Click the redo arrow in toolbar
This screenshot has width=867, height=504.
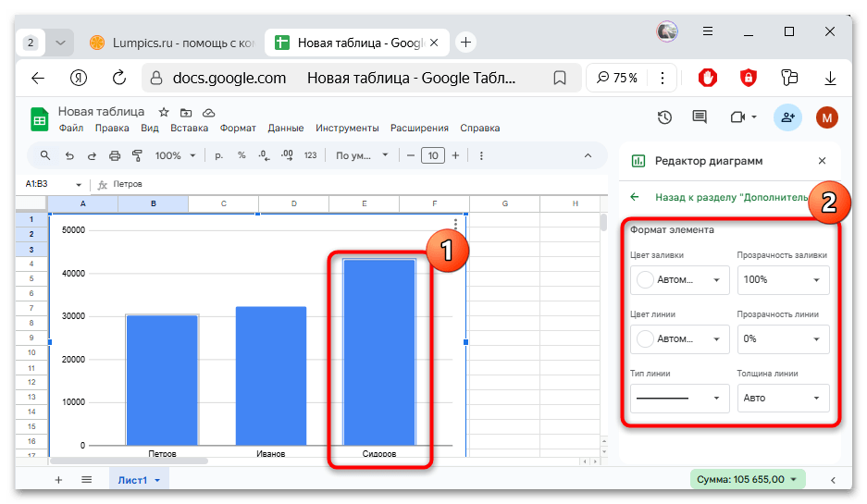pos(92,155)
